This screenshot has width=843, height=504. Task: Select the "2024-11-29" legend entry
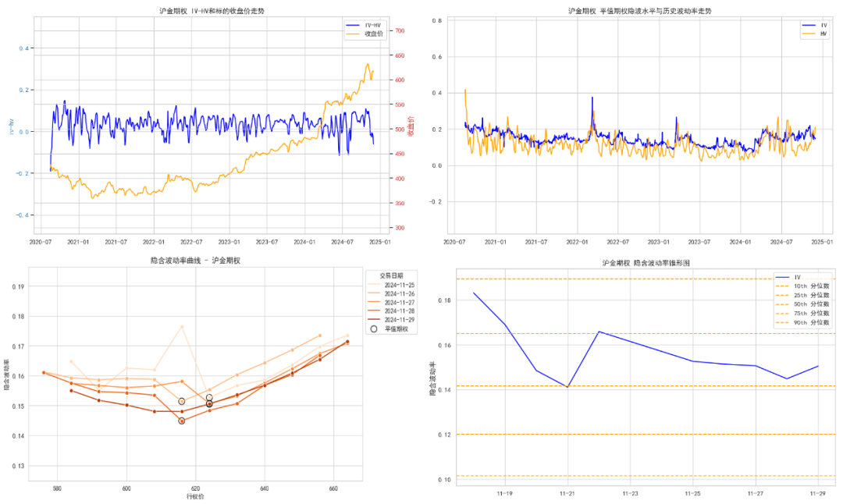391,320
